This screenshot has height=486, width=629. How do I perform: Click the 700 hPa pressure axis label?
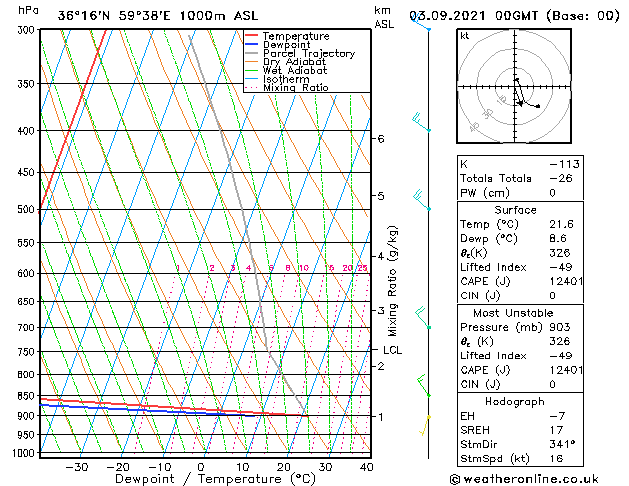[28, 328]
